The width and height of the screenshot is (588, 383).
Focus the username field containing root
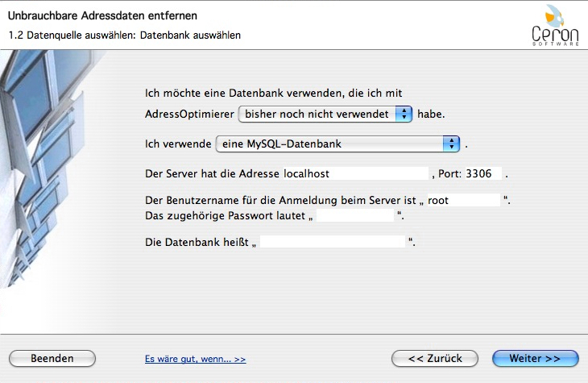[462, 200]
